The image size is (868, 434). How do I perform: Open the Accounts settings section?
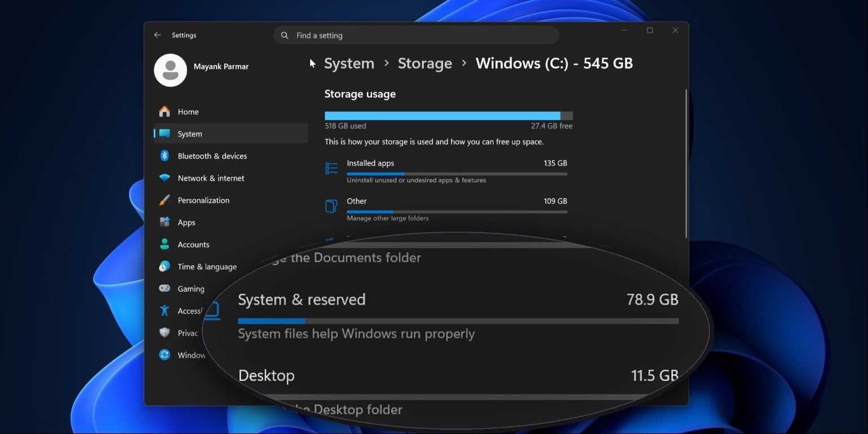(x=231, y=245)
